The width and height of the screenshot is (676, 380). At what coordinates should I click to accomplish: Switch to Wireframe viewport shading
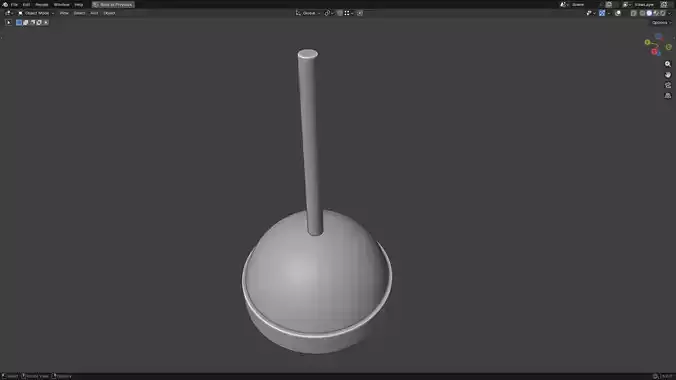pyautogui.click(x=642, y=13)
